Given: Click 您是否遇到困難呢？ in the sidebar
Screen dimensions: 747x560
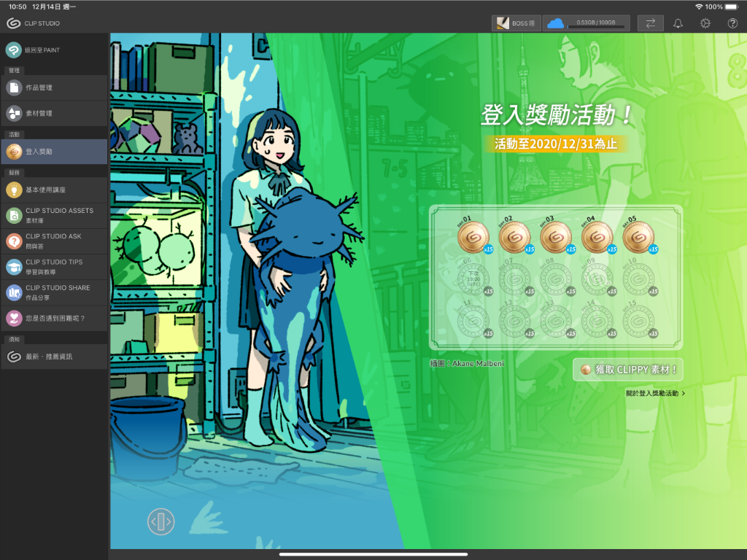Looking at the screenshot, I should pos(54,319).
